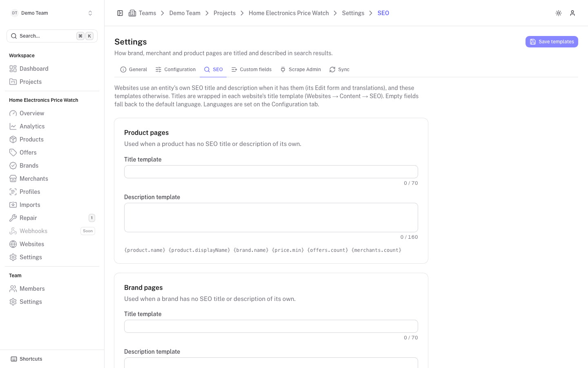Focus Brand pages Title template field
This screenshot has width=588, height=368.
click(x=271, y=326)
